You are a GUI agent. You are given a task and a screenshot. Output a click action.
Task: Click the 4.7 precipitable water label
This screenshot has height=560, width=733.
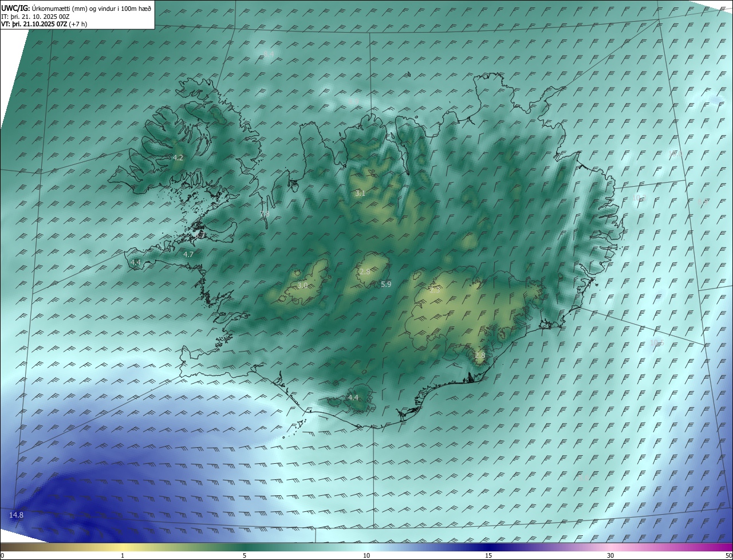188,254
